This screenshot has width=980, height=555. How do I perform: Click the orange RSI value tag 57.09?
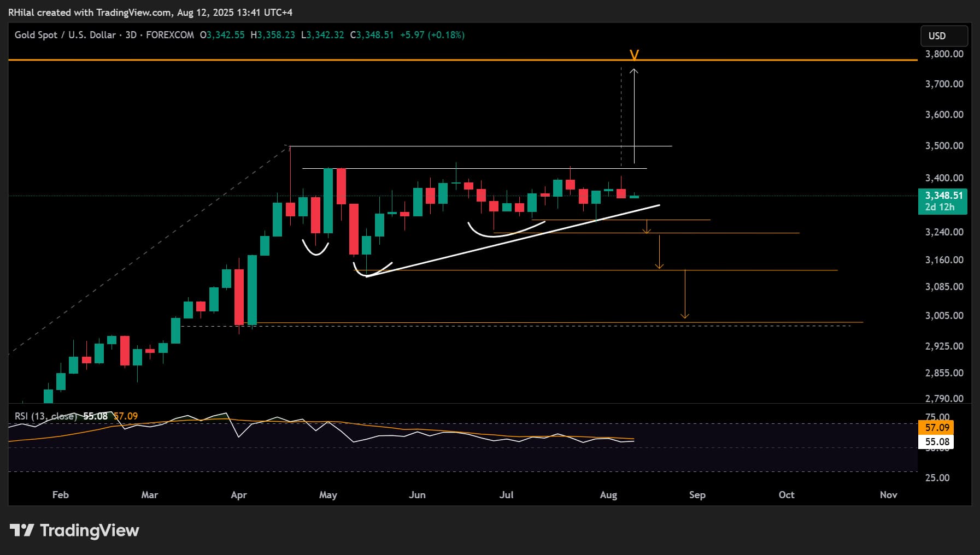tap(937, 428)
